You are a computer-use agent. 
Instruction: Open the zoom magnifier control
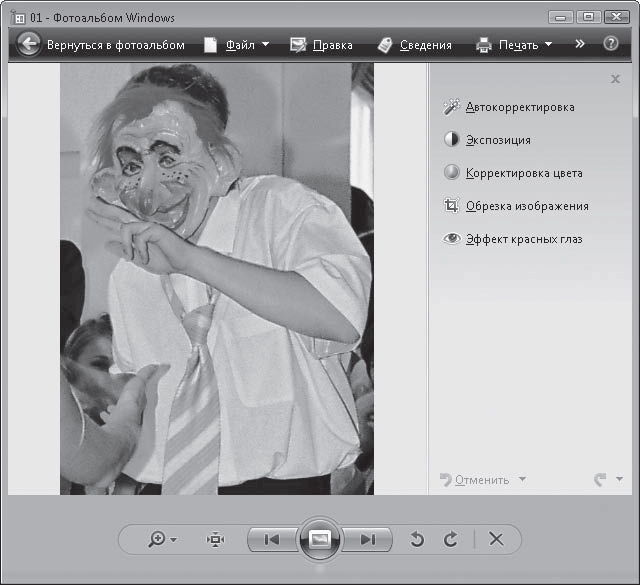161,539
